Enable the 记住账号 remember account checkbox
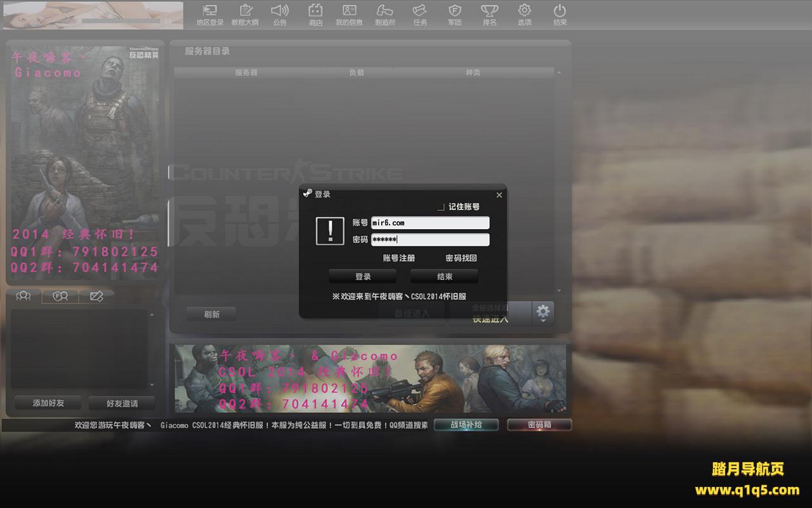 [441, 207]
